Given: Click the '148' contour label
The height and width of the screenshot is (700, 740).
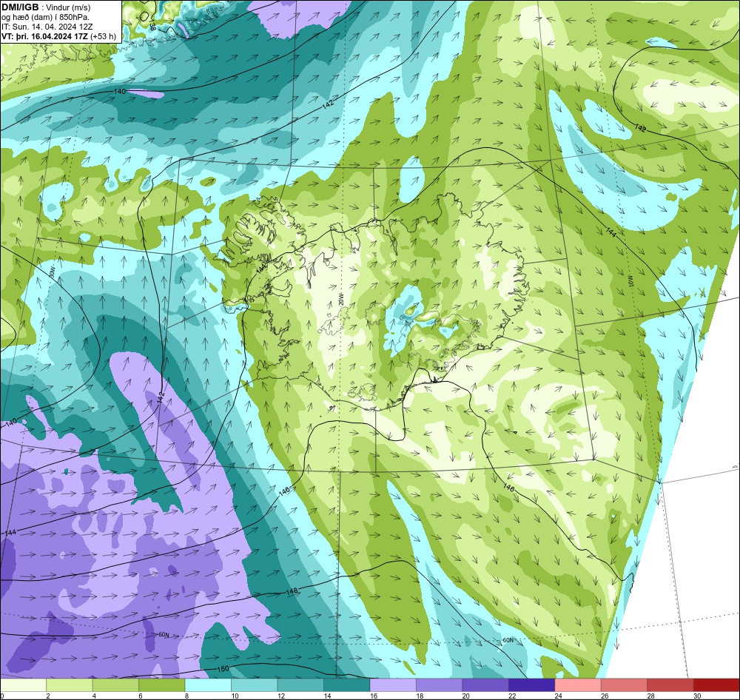Looking at the screenshot, I should coord(292,591).
